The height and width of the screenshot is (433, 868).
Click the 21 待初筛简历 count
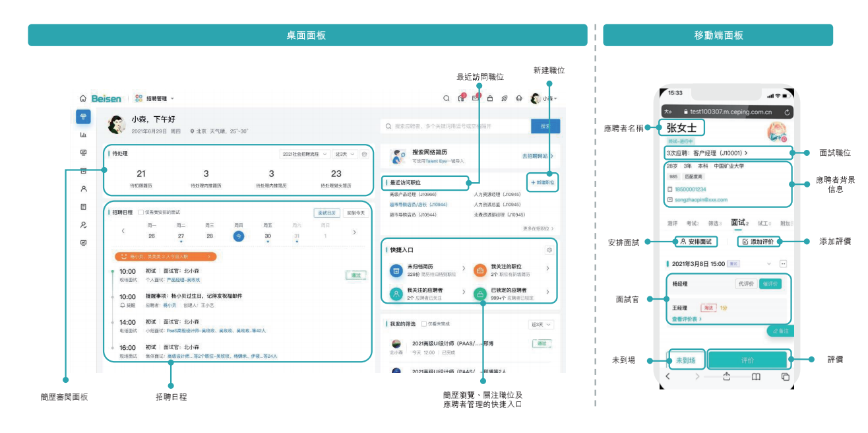tap(141, 174)
